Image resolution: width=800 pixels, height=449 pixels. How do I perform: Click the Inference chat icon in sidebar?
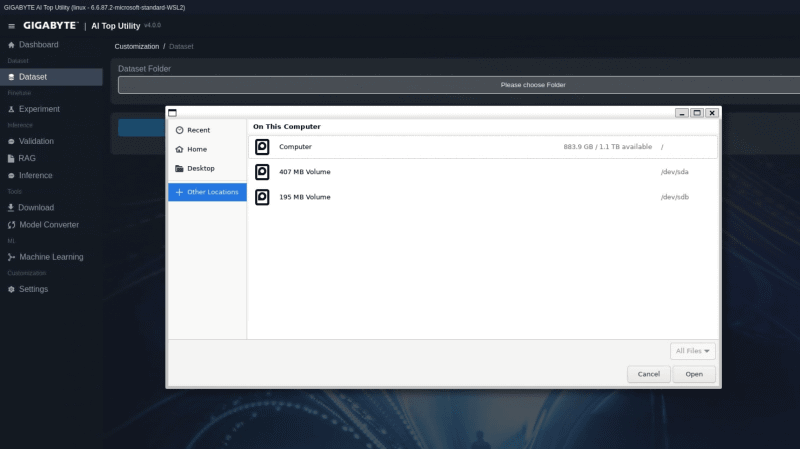tap(11, 176)
